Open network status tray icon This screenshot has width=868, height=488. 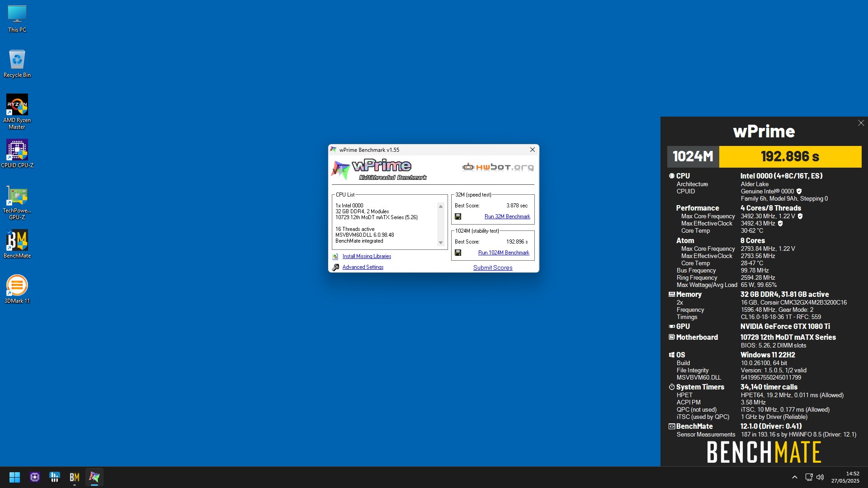tap(809, 477)
